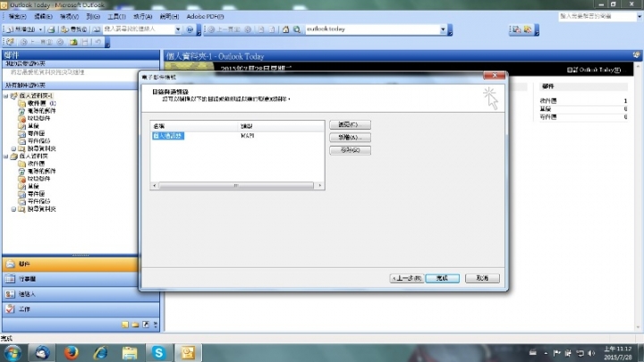Click the 新增(A)... button in the dialog
Image resolution: width=644 pixels, height=362 pixels.
(350, 137)
